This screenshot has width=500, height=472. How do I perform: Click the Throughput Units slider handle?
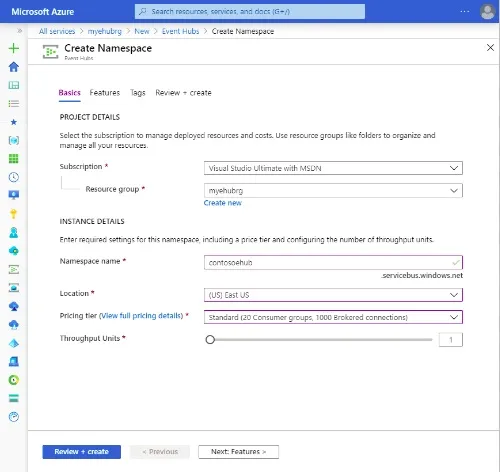[x=210, y=340]
